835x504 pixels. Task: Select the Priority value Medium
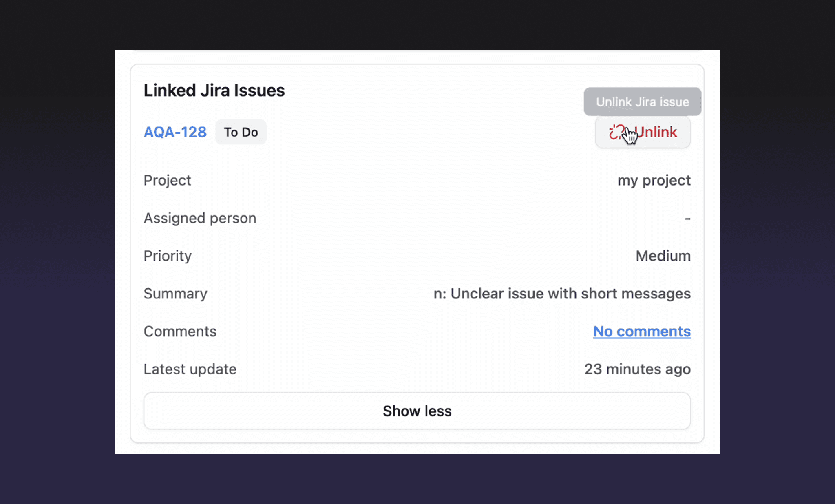point(662,256)
